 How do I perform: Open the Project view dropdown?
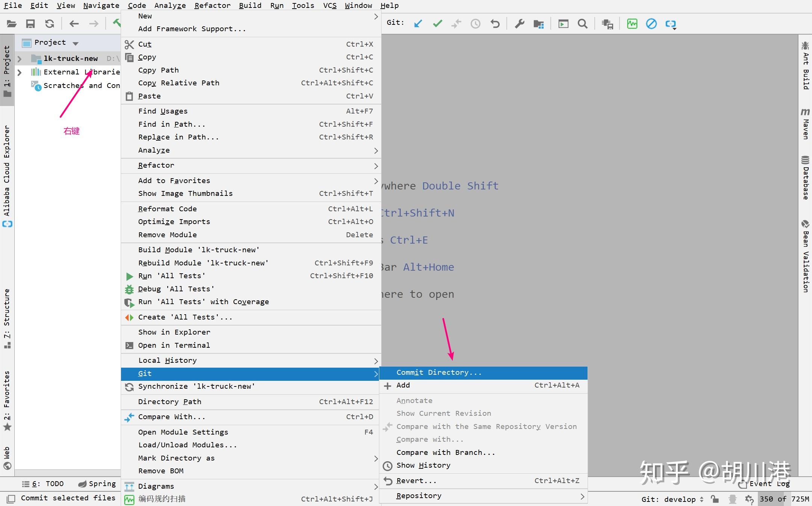pyautogui.click(x=76, y=43)
